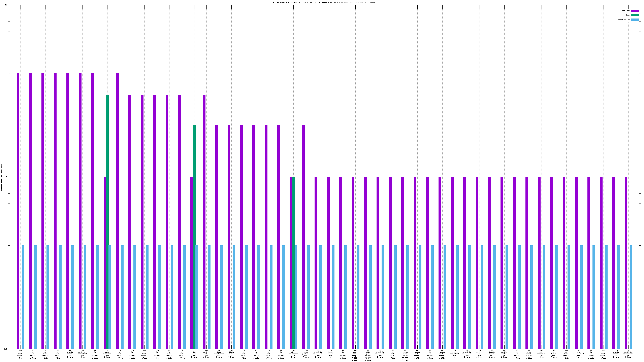Click the RBL Statistics chart title

click(x=324, y=2)
